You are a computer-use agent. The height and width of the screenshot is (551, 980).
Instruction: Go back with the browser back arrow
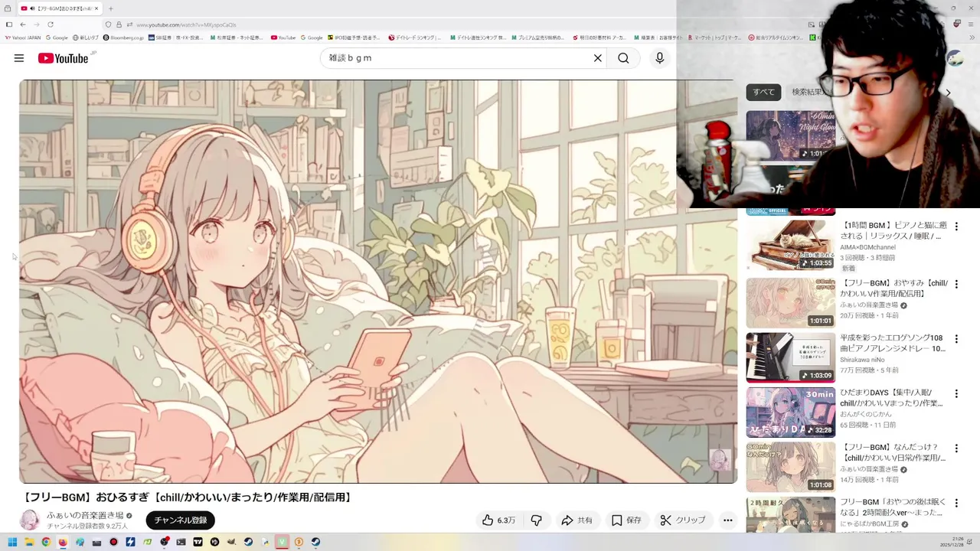(x=23, y=24)
